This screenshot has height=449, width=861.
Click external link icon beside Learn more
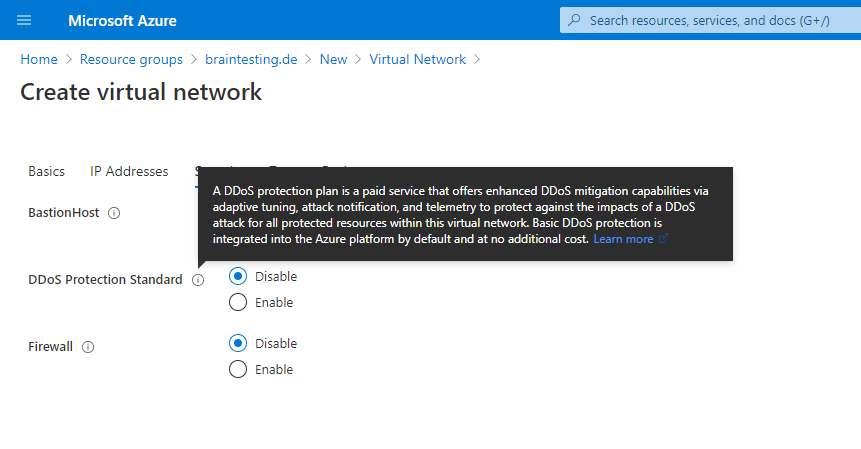point(663,239)
